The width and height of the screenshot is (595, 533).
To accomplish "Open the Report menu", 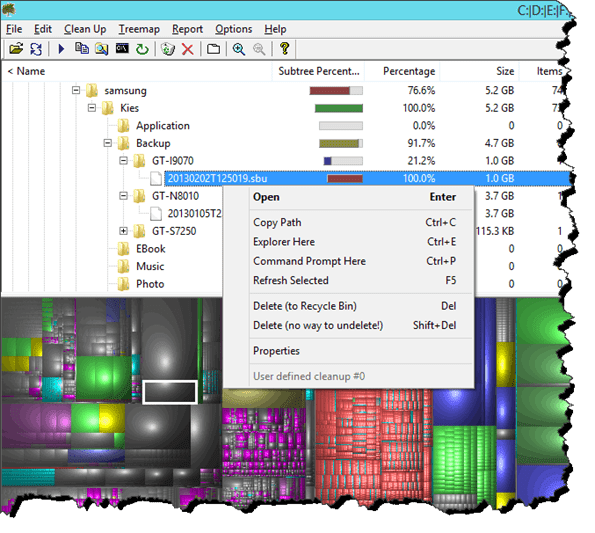I will click(x=187, y=29).
